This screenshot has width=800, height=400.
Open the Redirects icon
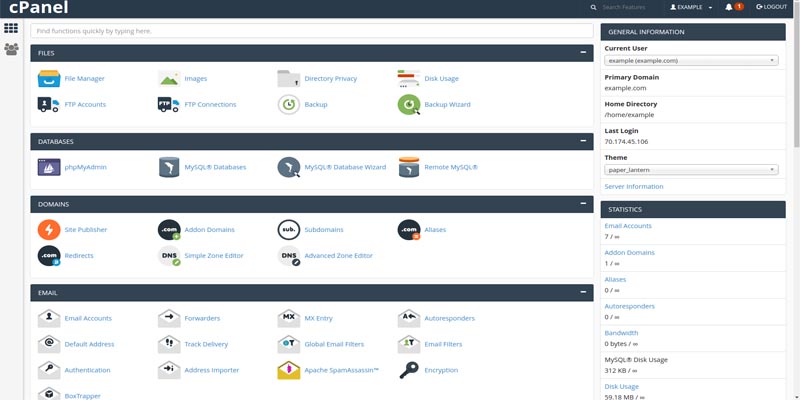pos(49,256)
